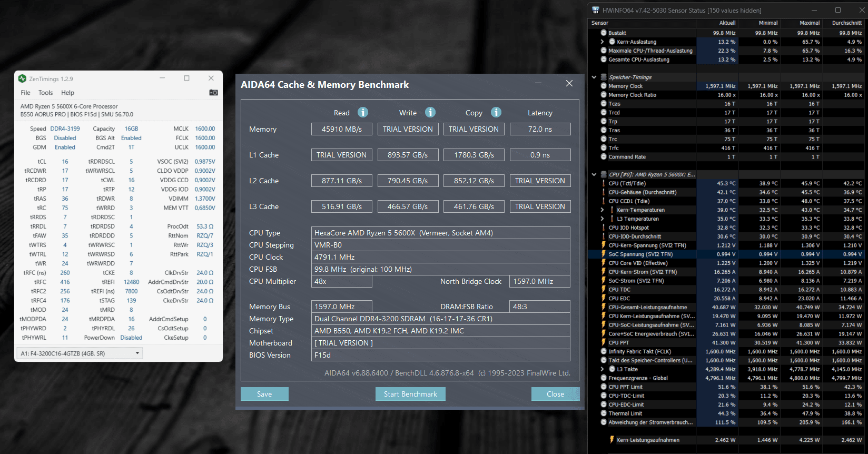The image size is (868, 454).
Task: Click the North Bridge Clock 1597.0 MHz field
Action: [x=540, y=281]
